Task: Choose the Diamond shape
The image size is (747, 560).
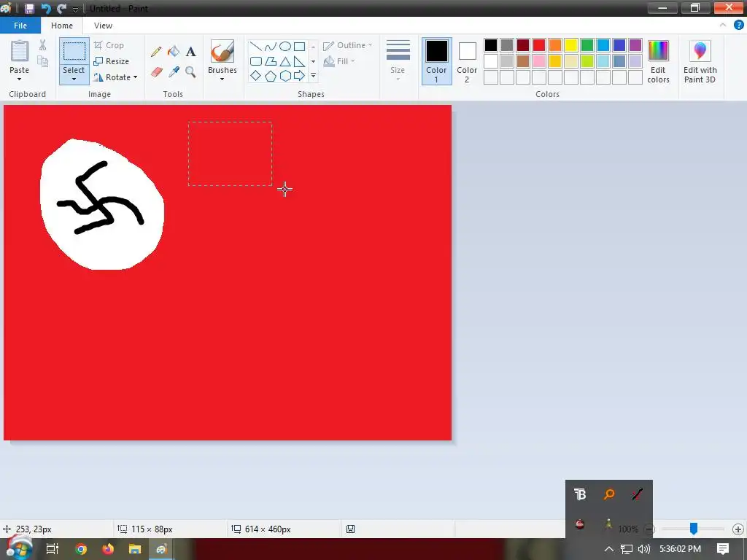Action: coord(256,76)
